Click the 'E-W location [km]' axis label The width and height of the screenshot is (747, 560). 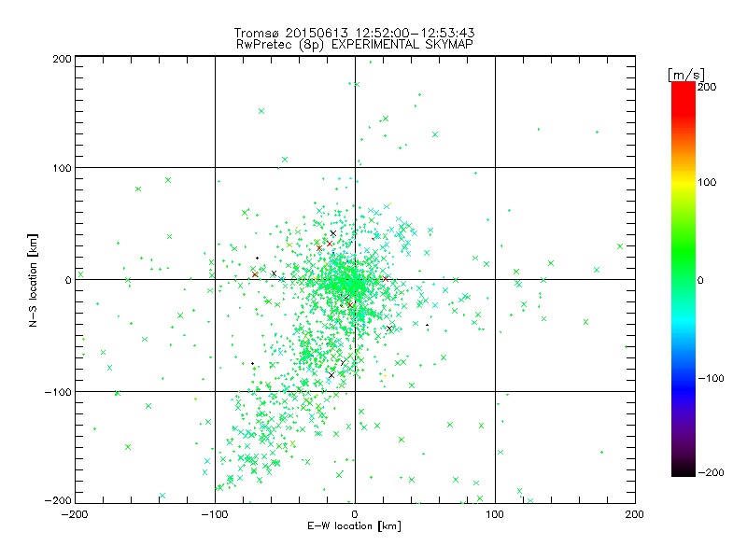tap(354, 526)
